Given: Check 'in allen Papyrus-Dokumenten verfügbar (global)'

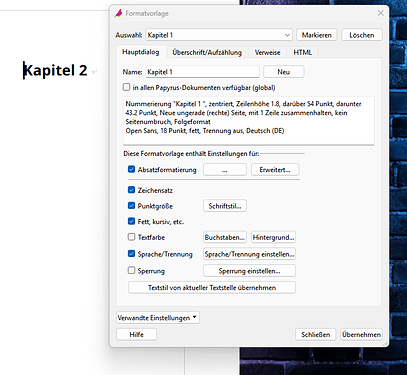Looking at the screenshot, I should click(126, 87).
